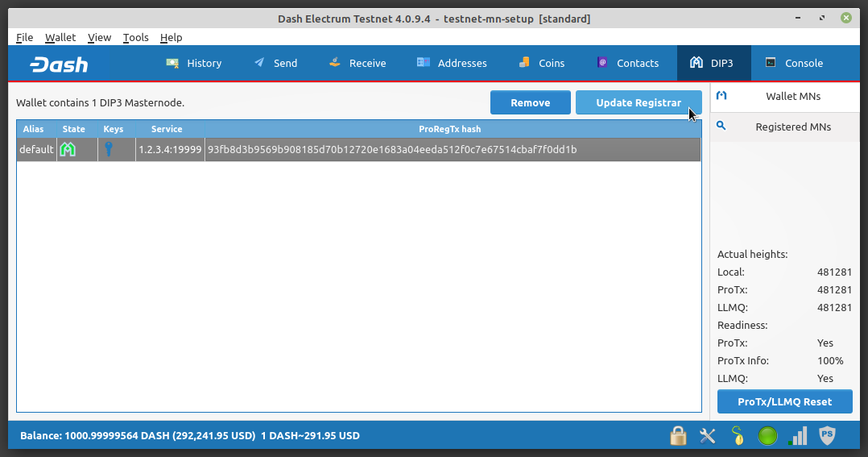Click the green masternode state icon
Image resolution: width=868 pixels, height=457 pixels.
pyautogui.click(x=68, y=149)
